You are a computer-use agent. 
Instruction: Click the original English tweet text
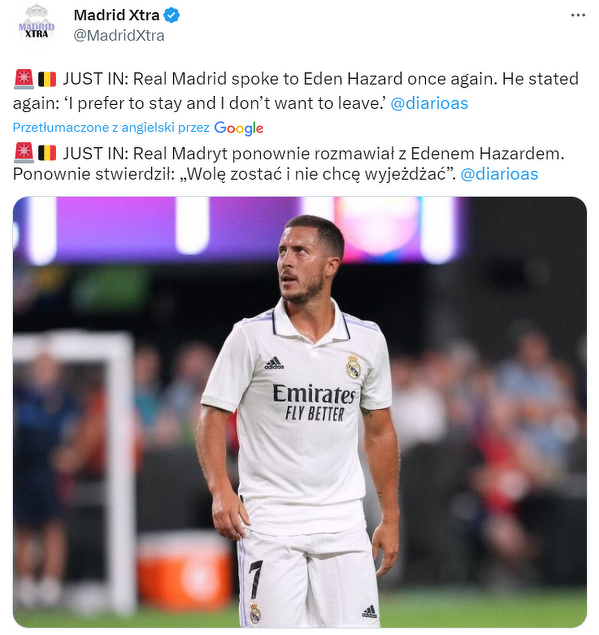click(x=296, y=91)
